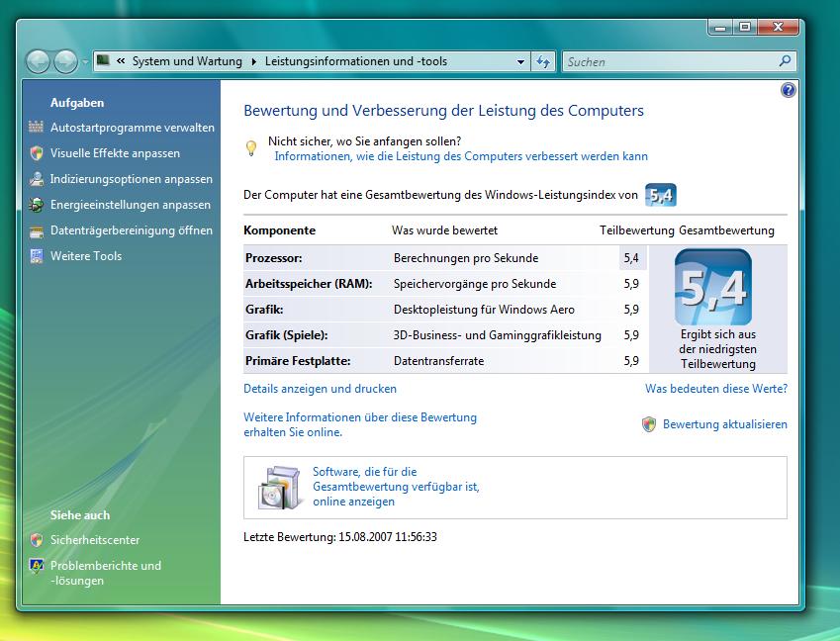This screenshot has width=840, height=641.
Task: Open Details anzeigen und drucken
Action: pos(320,389)
